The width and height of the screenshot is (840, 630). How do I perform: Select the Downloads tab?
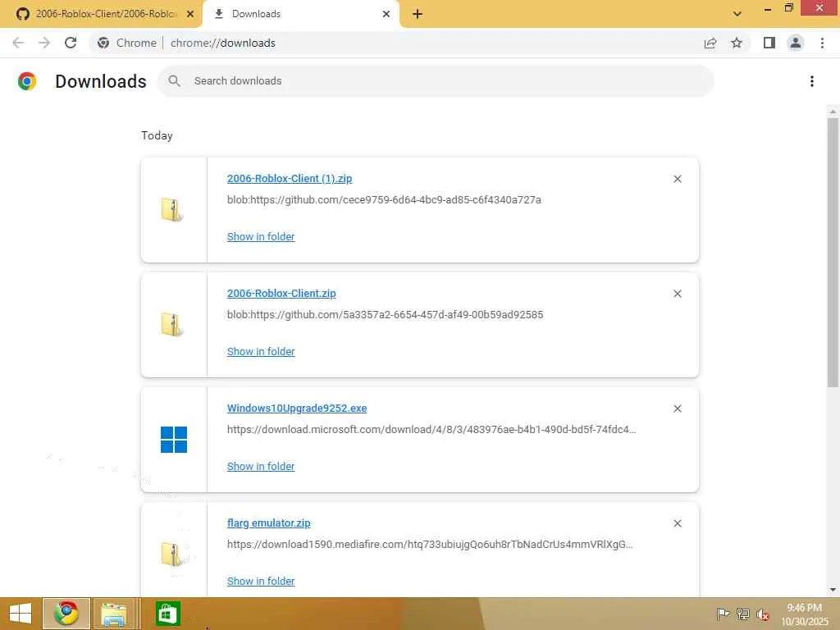[x=301, y=14]
